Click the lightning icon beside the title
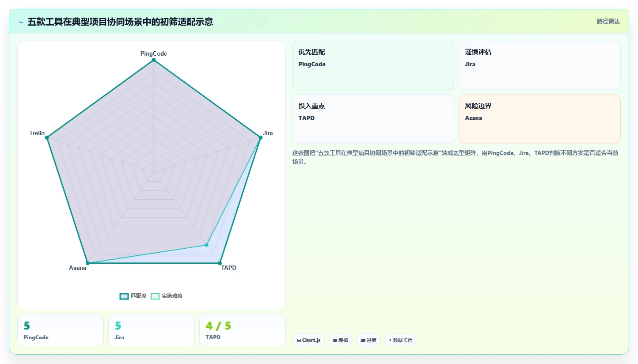The image size is (638, 364). pyautogui.click(x=21, y=22)
